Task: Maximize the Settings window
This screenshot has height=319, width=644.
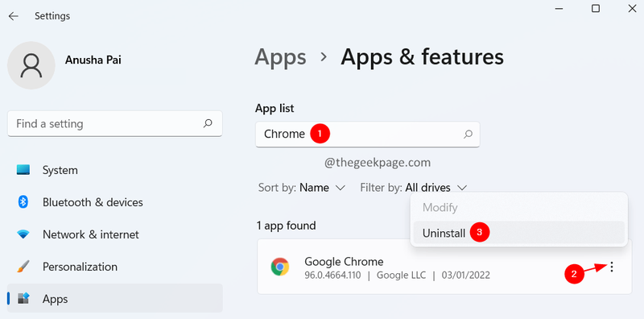Action: (x=596, y=8)
